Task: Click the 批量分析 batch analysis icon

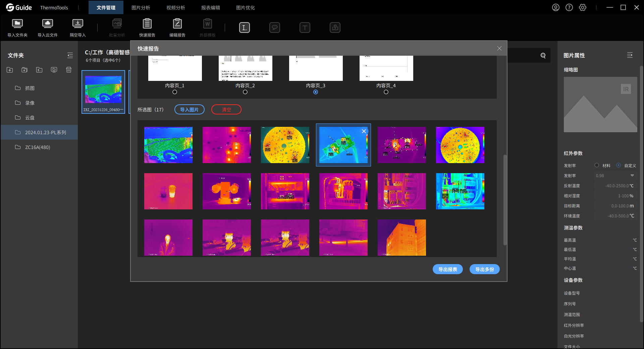Action: (117, 23)
